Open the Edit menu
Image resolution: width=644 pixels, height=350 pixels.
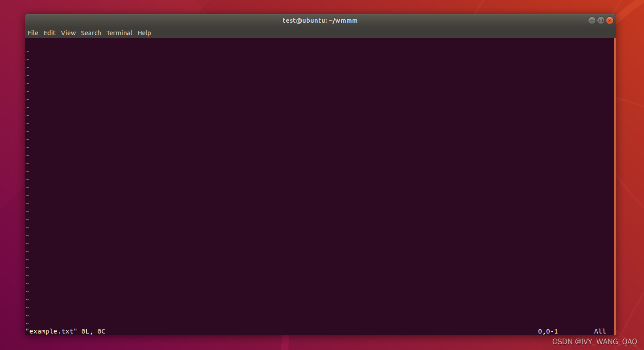pyautogui.click(x=49, y=33)
